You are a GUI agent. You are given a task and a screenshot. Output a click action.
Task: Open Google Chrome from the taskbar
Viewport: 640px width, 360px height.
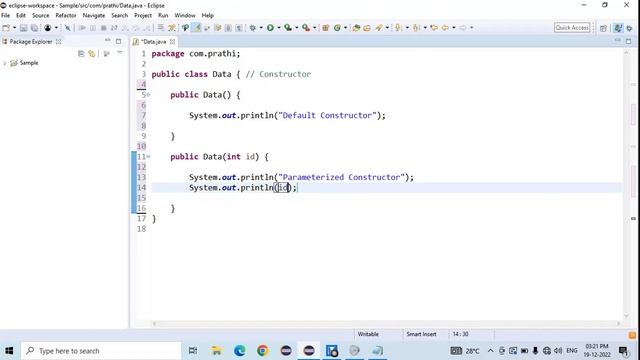262,351
